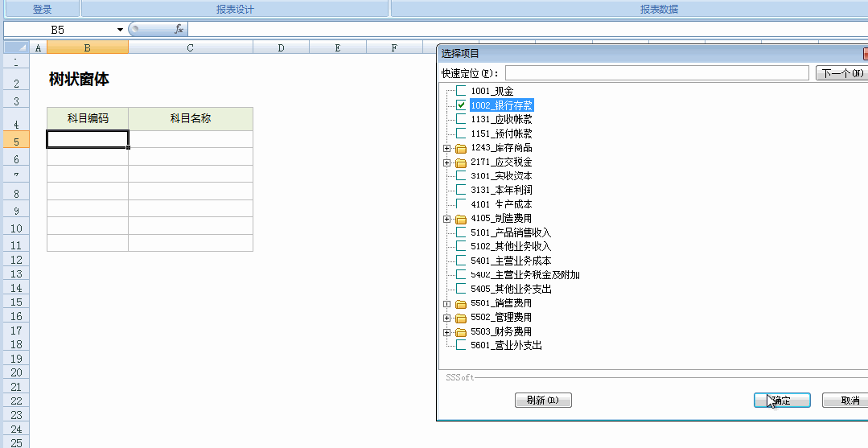The height and width of the screenshot is (448, 868).
Task: Select column D header
Action: (282, 47)
